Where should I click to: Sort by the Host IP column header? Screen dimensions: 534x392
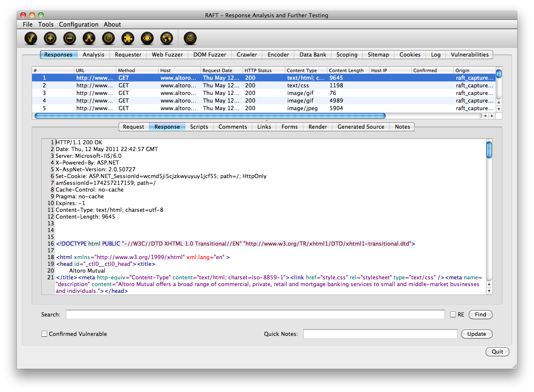tap(391, 70)
